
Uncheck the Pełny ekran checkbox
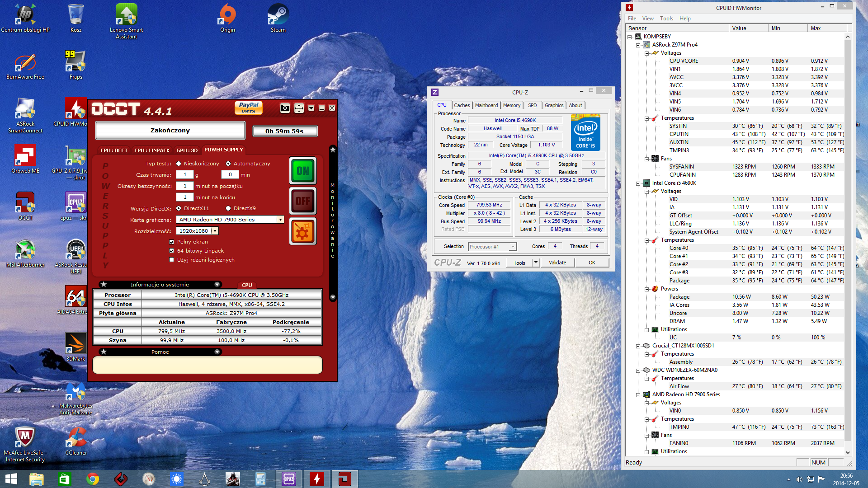[x=171, y=242]
